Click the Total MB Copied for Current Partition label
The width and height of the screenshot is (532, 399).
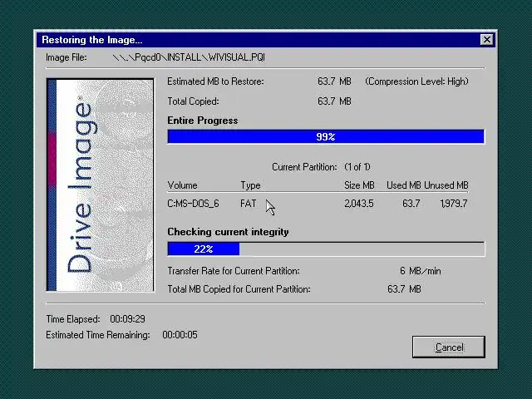click(239, 289)
